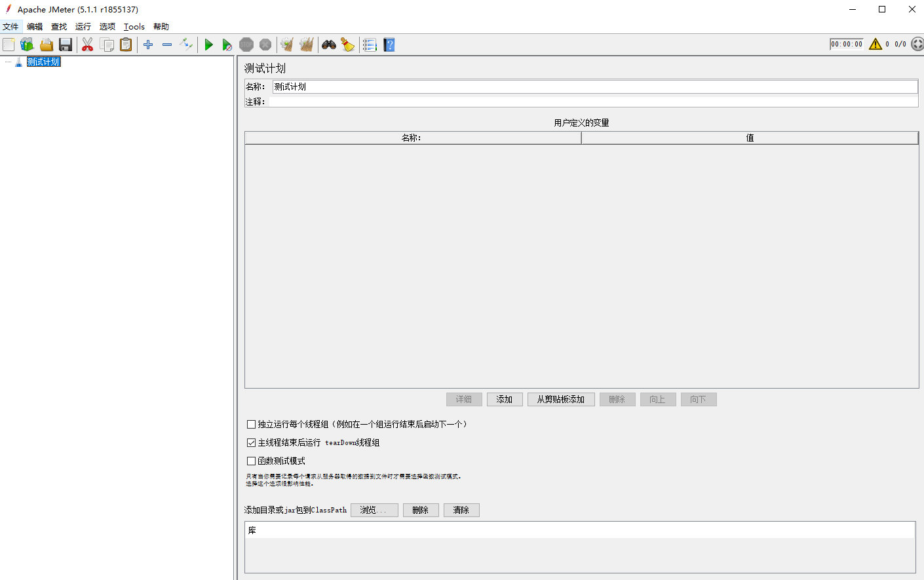Image resolution: width=924 pixels, height=580 pixels.
Task: Click the Clear results broom icon
Action: [287, 45]
